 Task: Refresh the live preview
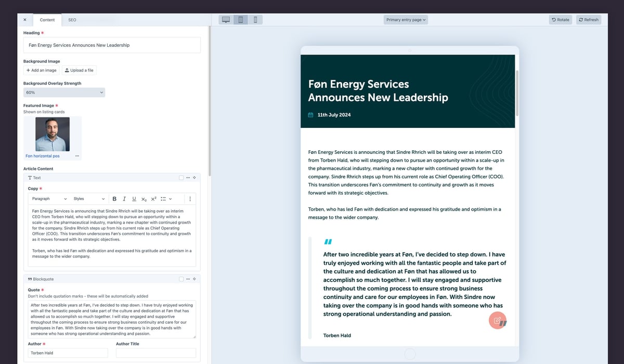tap(589, 20)
